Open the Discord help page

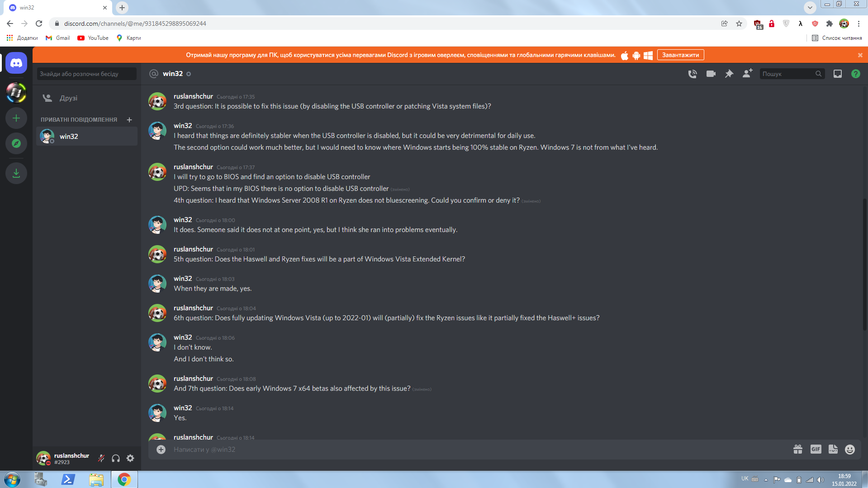(x=855, y=74)
